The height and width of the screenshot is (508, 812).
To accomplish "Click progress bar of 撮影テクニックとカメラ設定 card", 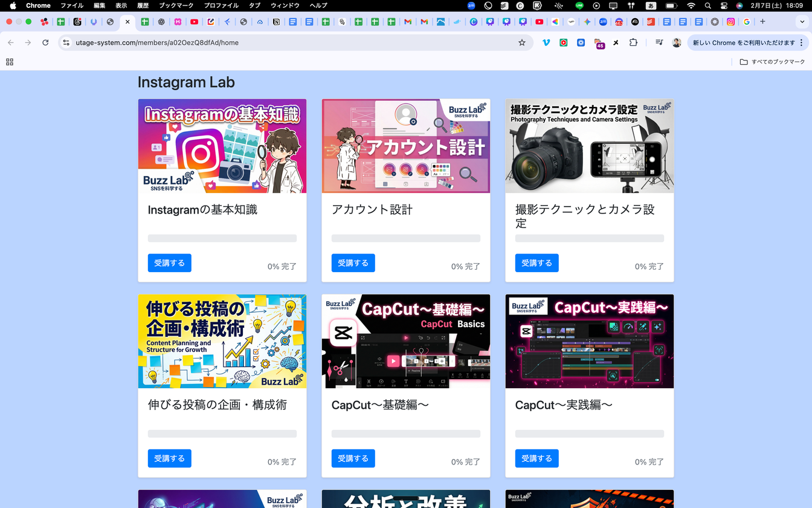I will pos(590,238).
